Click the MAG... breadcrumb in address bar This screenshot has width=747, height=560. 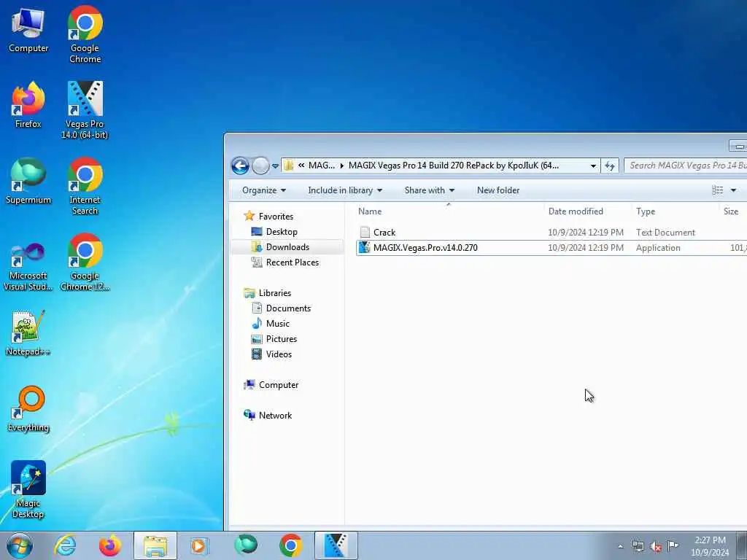point(322,166)
